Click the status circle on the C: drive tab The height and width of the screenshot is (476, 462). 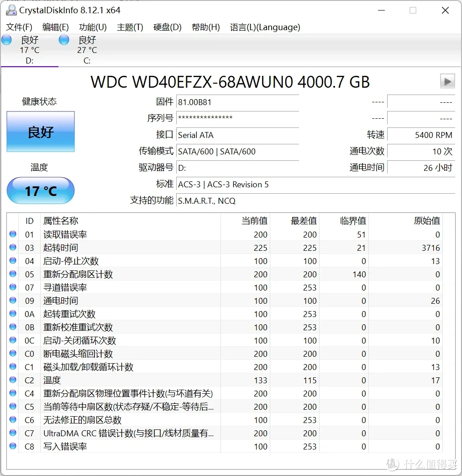tap(63, 40)
